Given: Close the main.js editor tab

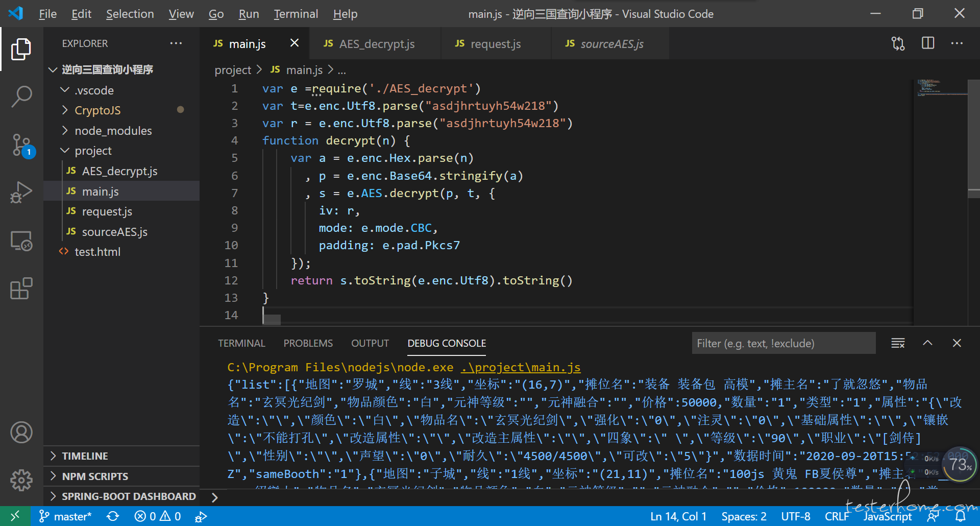Looking at the screenshot, I should click(295, 43).
